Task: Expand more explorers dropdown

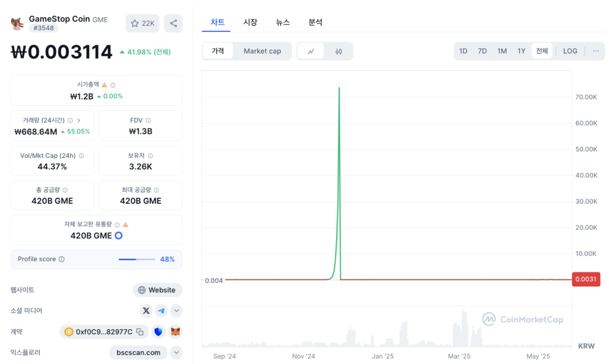Action: [x=176, y=353]
